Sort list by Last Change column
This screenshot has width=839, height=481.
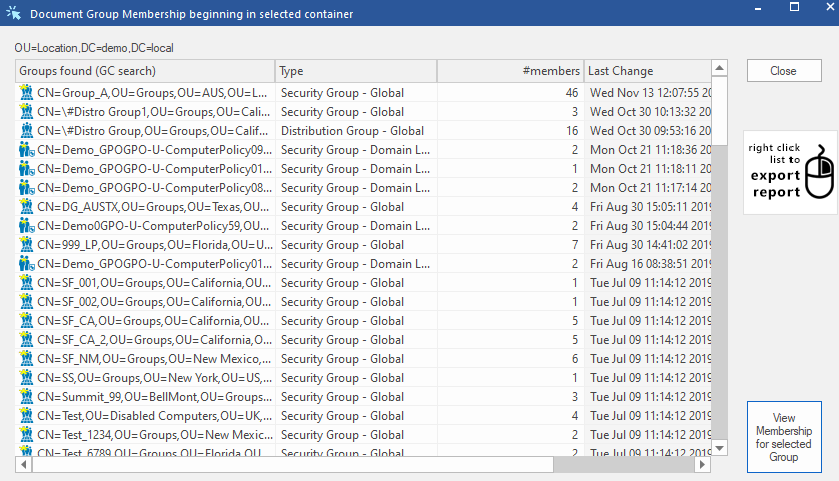[x=646, y=71]
